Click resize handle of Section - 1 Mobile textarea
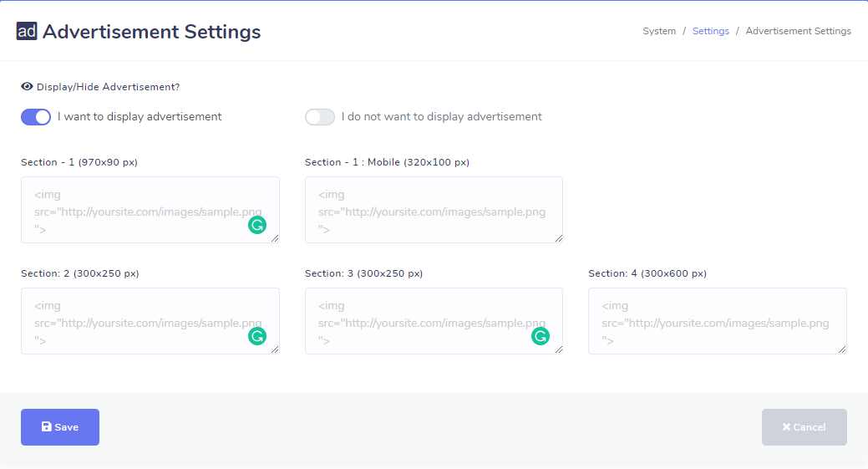Viewport: 868px width, 469px height. point(557,237)
